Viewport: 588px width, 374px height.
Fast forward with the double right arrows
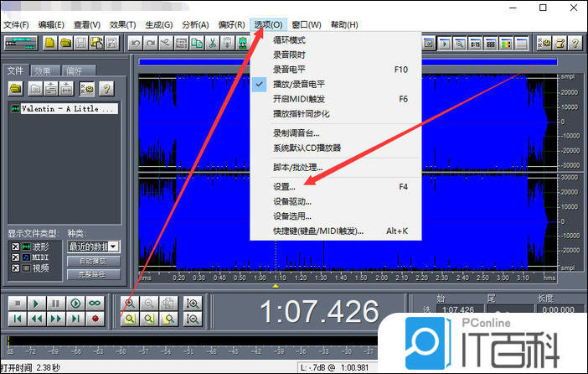55,319
